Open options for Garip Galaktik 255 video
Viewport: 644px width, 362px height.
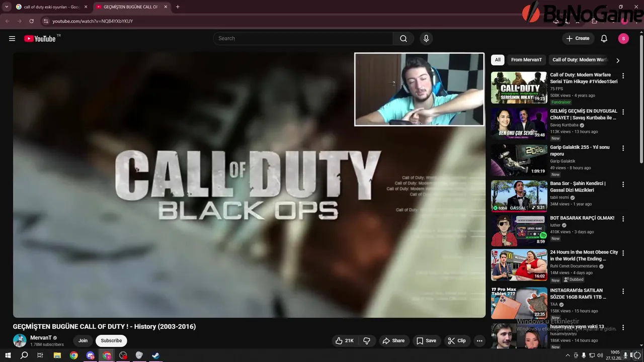click(x=623, y=148)
